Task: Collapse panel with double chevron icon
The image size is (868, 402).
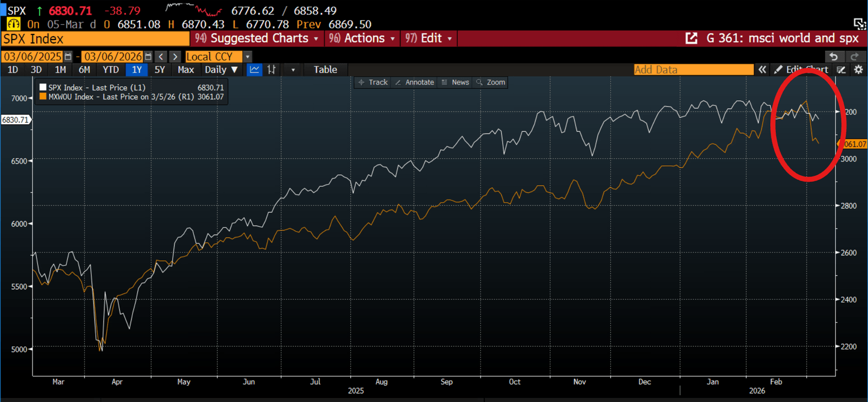Action: [x=762, y=70]
